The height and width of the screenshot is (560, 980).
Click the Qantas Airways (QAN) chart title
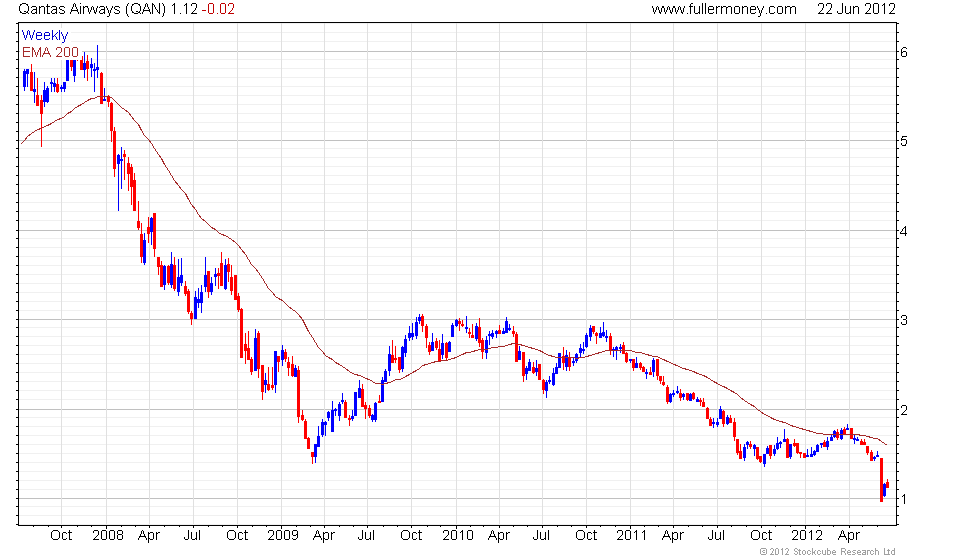[x=92, y=9]
